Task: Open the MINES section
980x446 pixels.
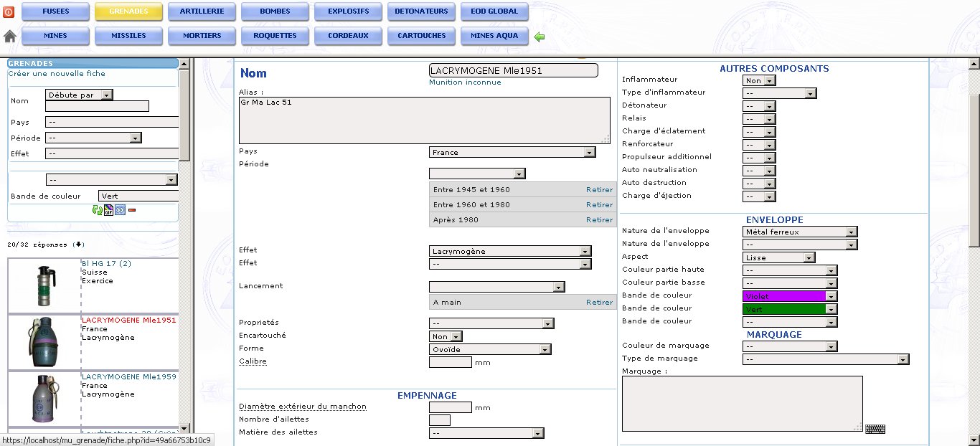Action: coord(56,36)
